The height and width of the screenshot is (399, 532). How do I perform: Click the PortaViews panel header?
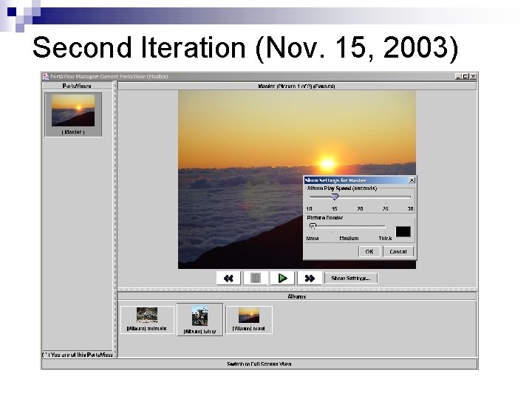point(77,86)
